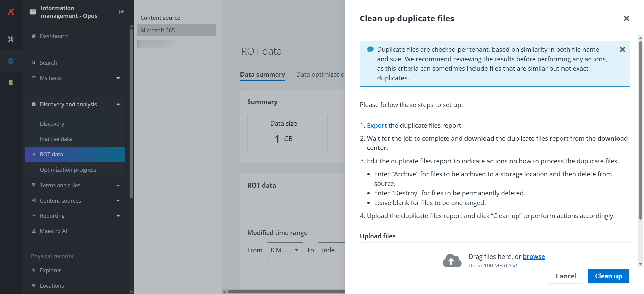Open the records icon in left rail
This screenshot has height=294, width=644.
point(11,83)
